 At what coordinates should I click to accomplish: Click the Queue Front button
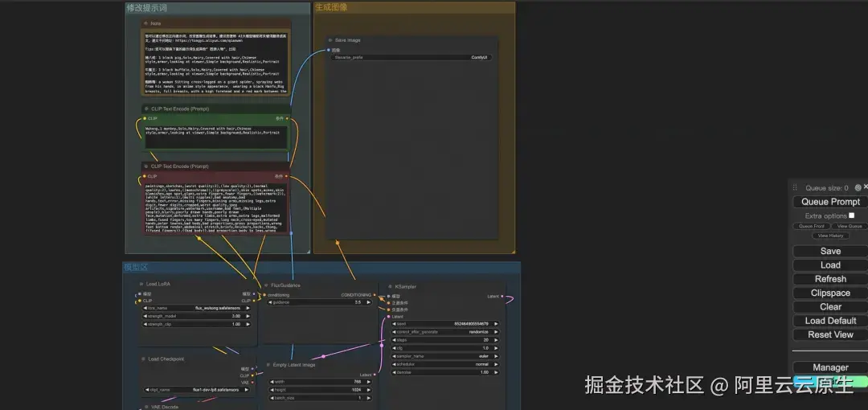pos(811,226)
